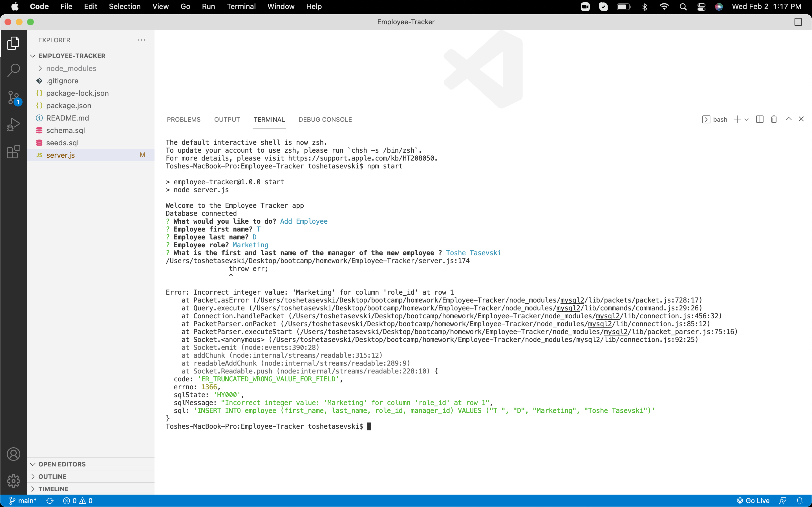Expand the node_modules folder

click(71, 68)
